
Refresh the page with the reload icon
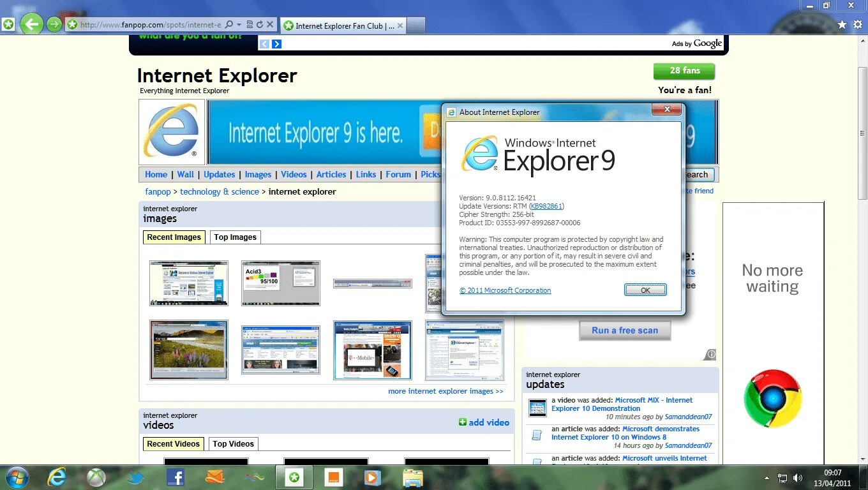(260, 25)
